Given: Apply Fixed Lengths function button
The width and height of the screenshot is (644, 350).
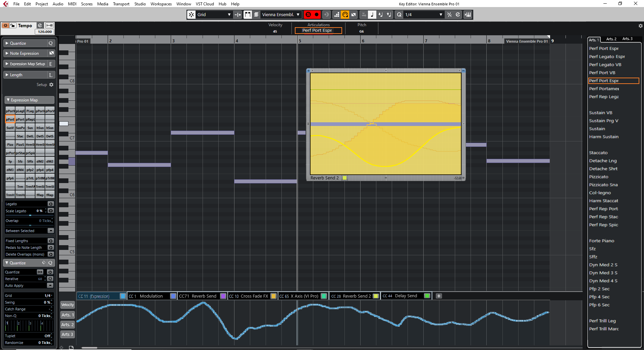Looking at the screenshot, I should coord(51,241).
